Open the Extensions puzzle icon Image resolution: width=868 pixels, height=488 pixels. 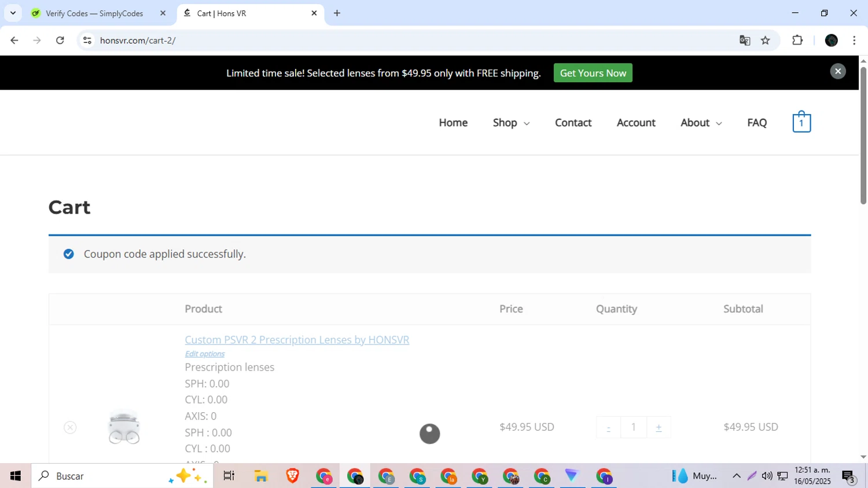tap(797, 41)
